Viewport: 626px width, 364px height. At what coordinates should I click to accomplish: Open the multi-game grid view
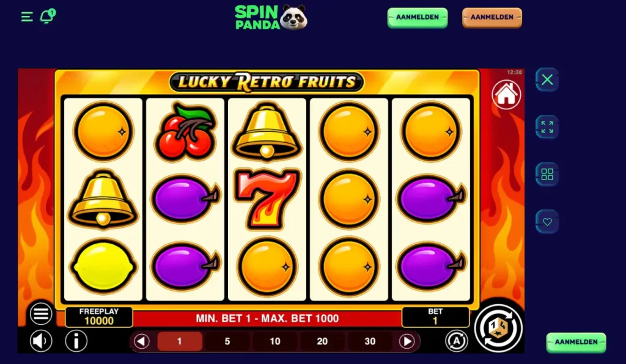click(x=547, y=174)
